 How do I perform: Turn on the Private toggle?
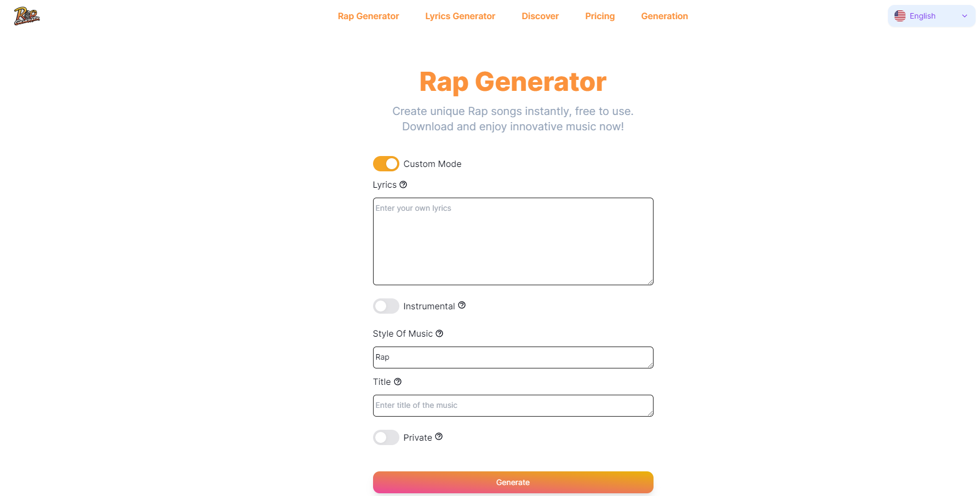[x=386, y=437]
